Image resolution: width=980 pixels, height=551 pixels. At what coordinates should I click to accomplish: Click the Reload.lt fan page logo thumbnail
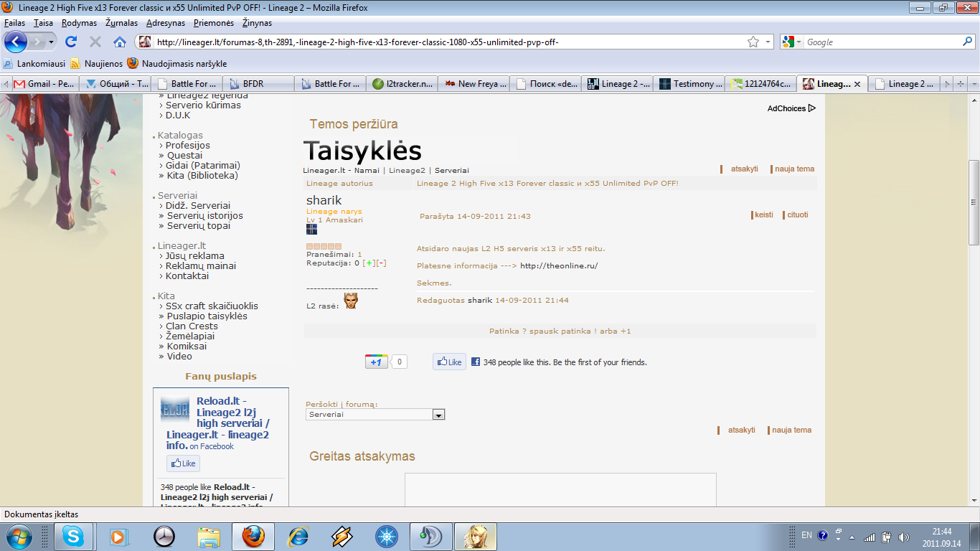click(175, 409)
